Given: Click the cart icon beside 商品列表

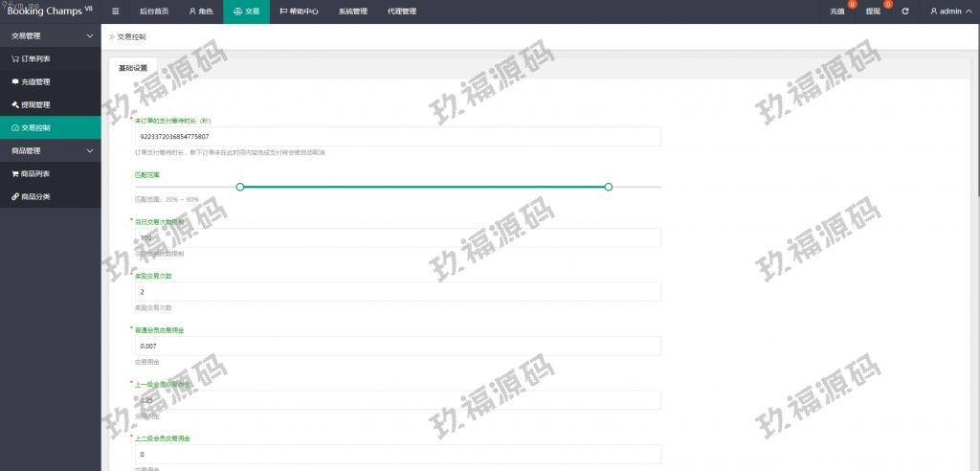Looking at the screenshot, I should [x=15, y=173].
